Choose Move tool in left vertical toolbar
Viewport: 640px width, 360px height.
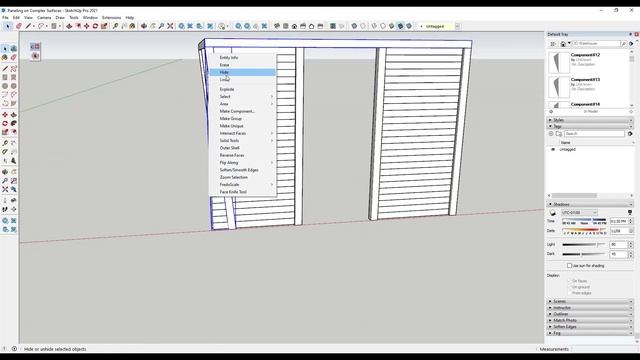click(x=5, y=115)
